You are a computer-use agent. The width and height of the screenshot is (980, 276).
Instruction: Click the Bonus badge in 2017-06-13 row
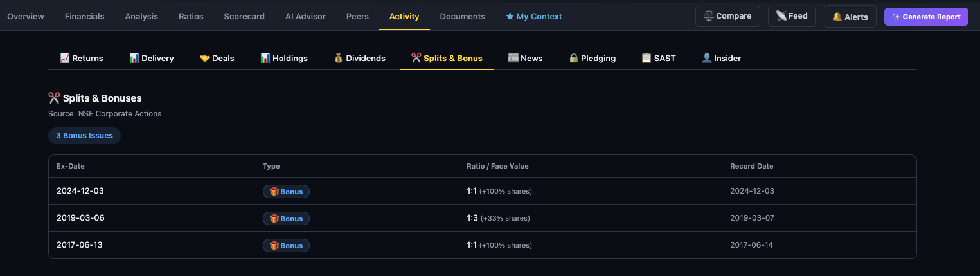point(286,246)
